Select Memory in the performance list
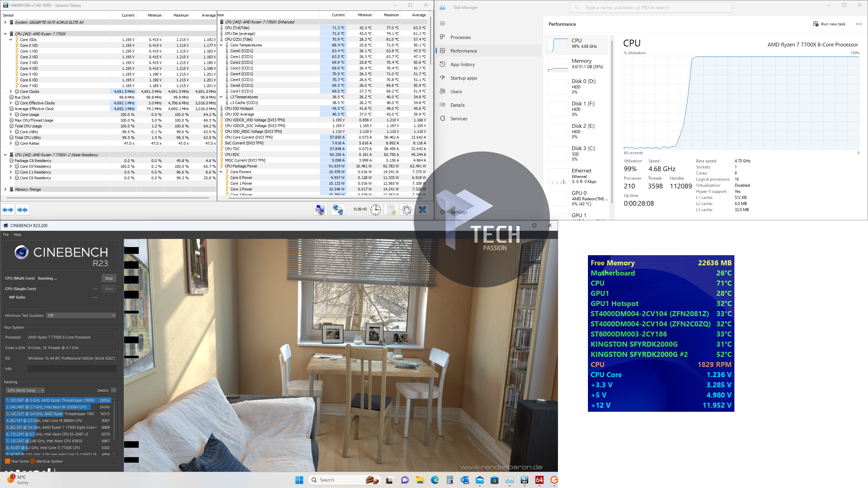Viewport: 868px width, 488px height. 576,64
